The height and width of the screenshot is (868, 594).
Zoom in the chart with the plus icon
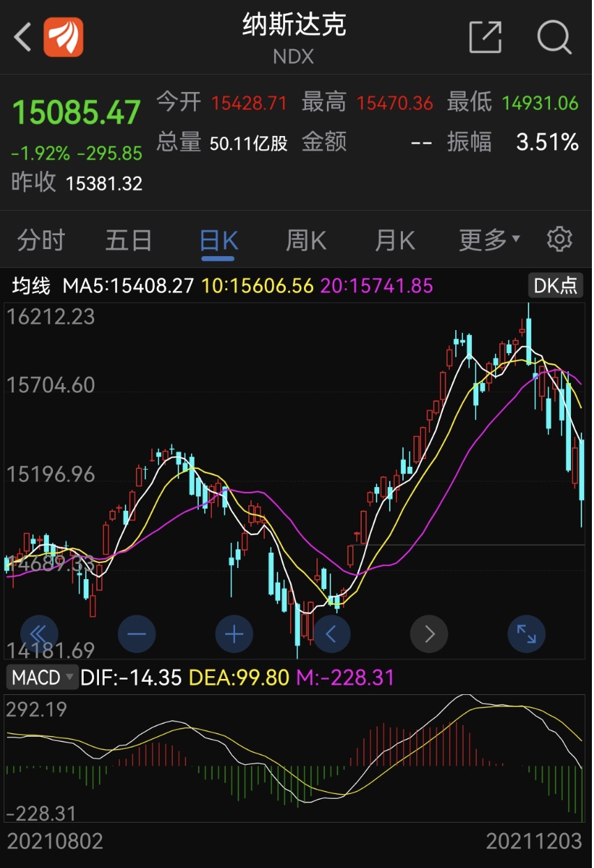tap(234, 634)
